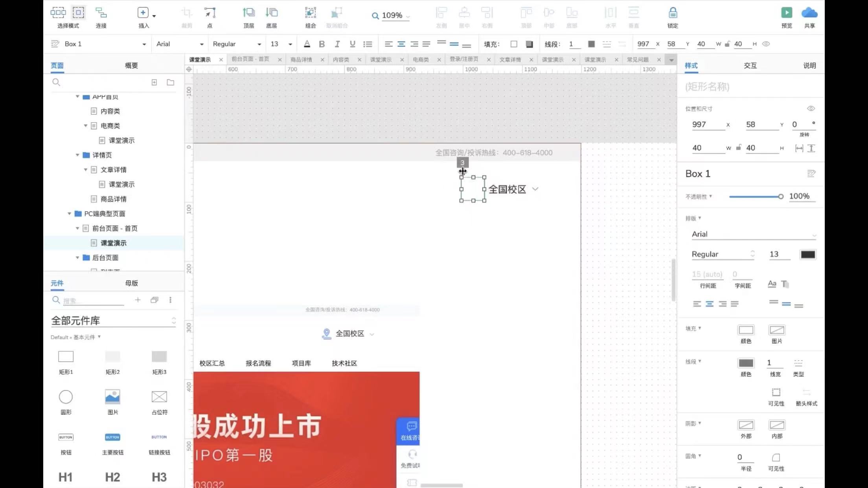This screenshot has height=488, width=868.
Task: Switch to the 交互 tab
Action: pos(750,66)
